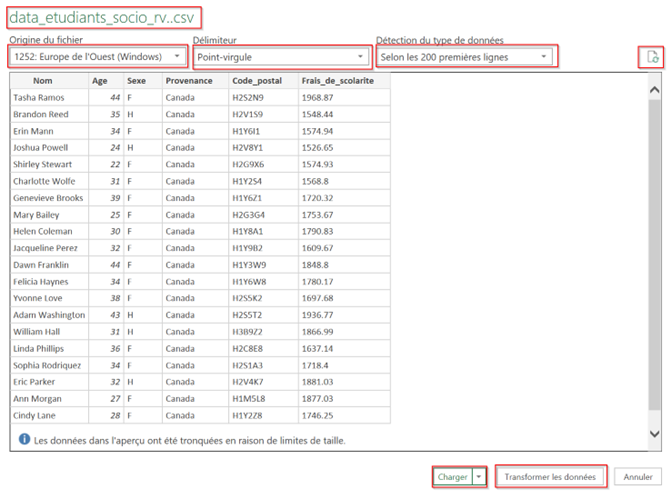
Task: Open the Délimiteur Point-virgule dropdown
Action: point(280,57)
